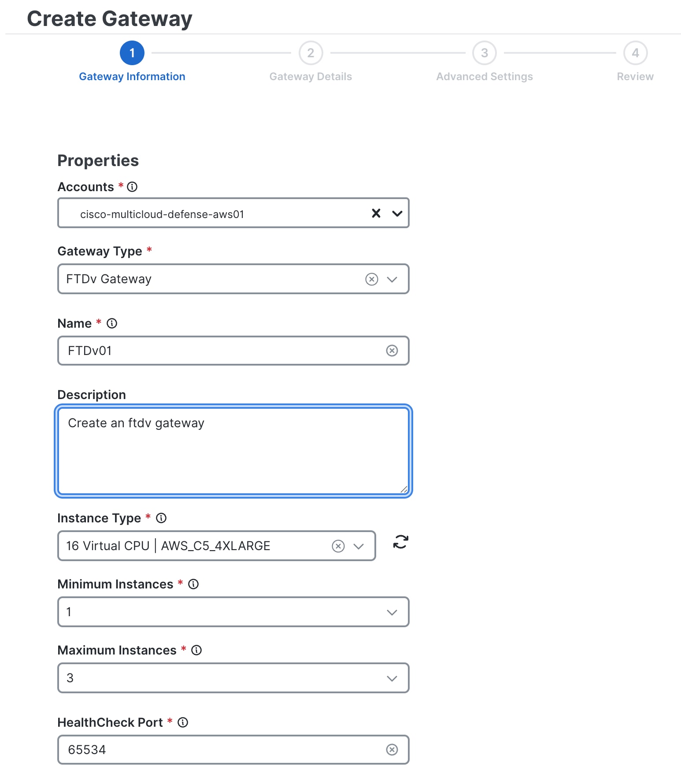This screenshot has height=784, width=681.
Task: Open the Minimum Instances dropdown
Action: point(392,612)
